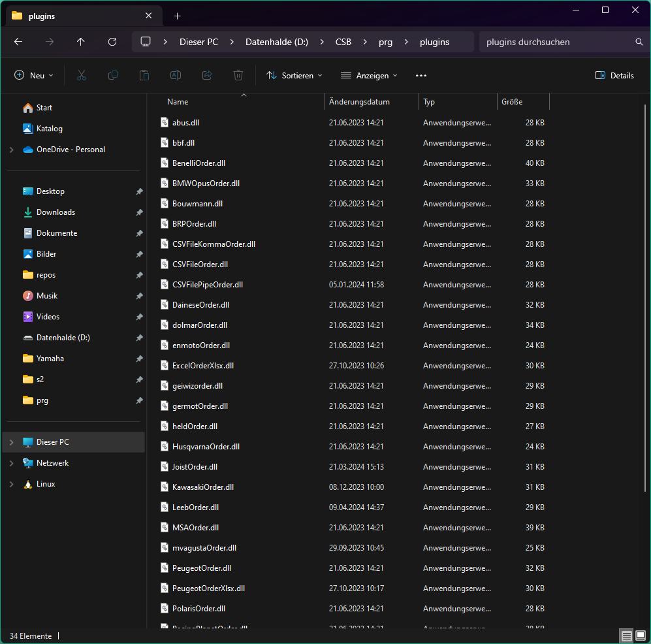Click the Copy icon in toolbar
Screen dimensions: 651x644
click(113, 75)
